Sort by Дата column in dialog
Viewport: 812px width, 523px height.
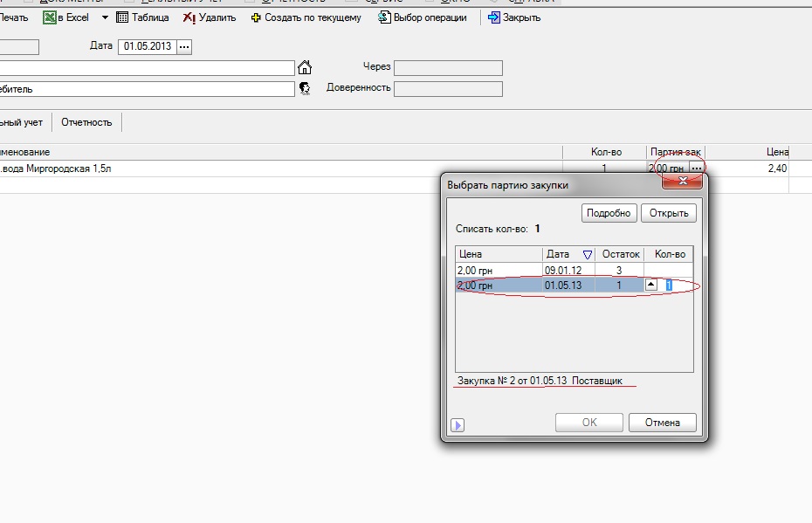pos(568,254)
